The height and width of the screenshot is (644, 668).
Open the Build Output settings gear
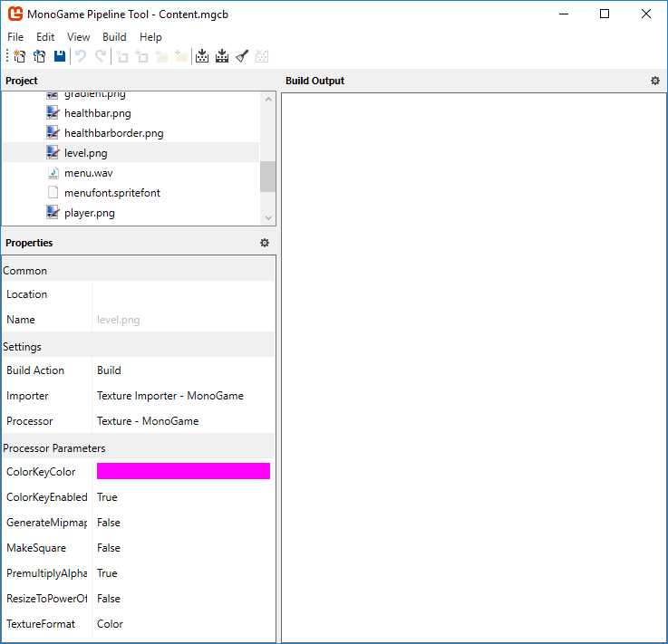pyautogui.click(x=655, y=81)
